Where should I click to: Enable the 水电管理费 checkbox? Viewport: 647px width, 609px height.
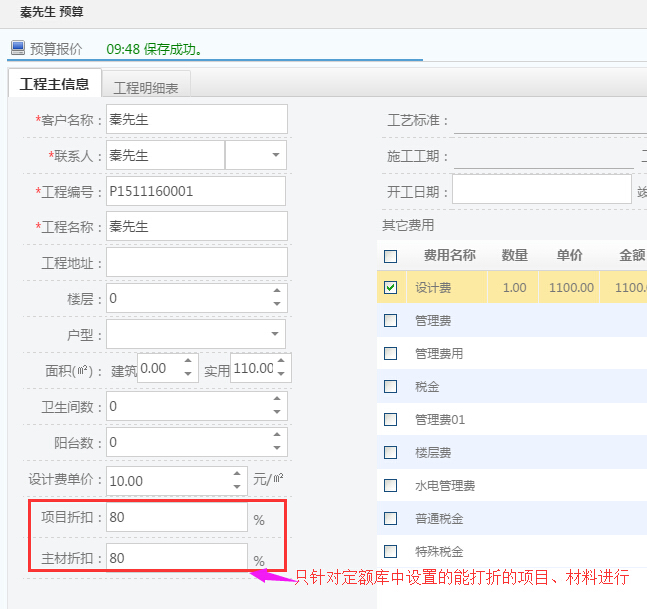(x=391, y=486)
